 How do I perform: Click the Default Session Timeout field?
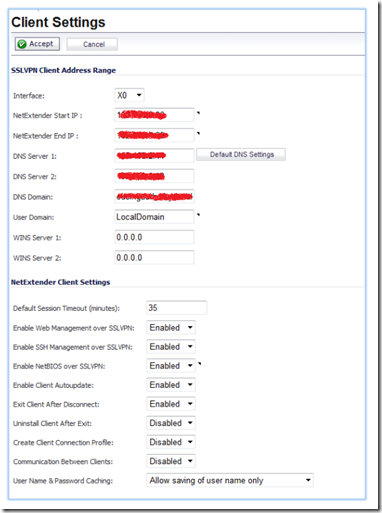(x=177, y=308)
